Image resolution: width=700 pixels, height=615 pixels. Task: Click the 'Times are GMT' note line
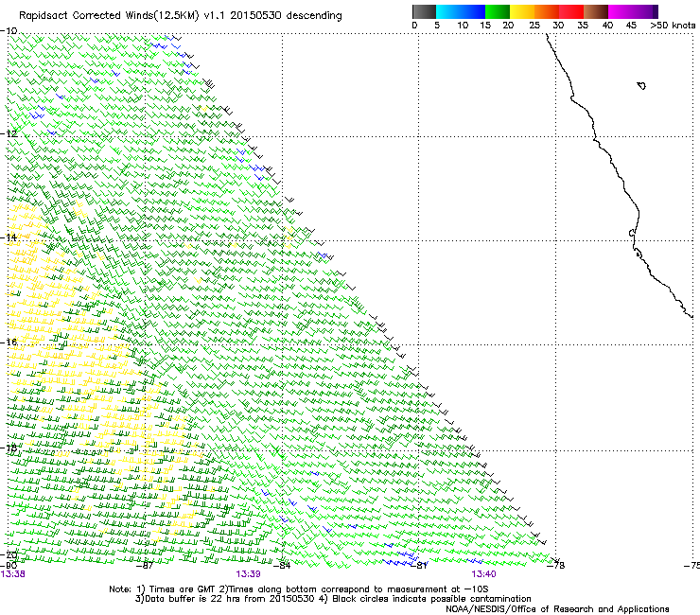299,589
